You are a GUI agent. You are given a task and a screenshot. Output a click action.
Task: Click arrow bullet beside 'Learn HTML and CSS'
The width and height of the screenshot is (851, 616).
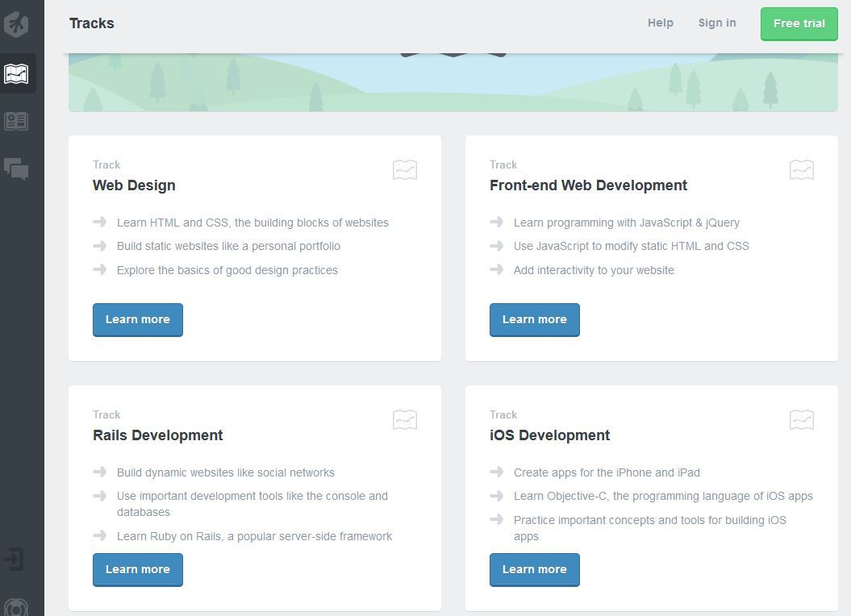100,222
